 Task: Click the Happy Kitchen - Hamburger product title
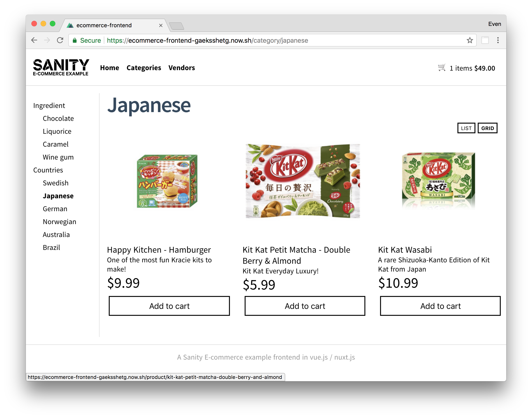[x=159, y=250]
